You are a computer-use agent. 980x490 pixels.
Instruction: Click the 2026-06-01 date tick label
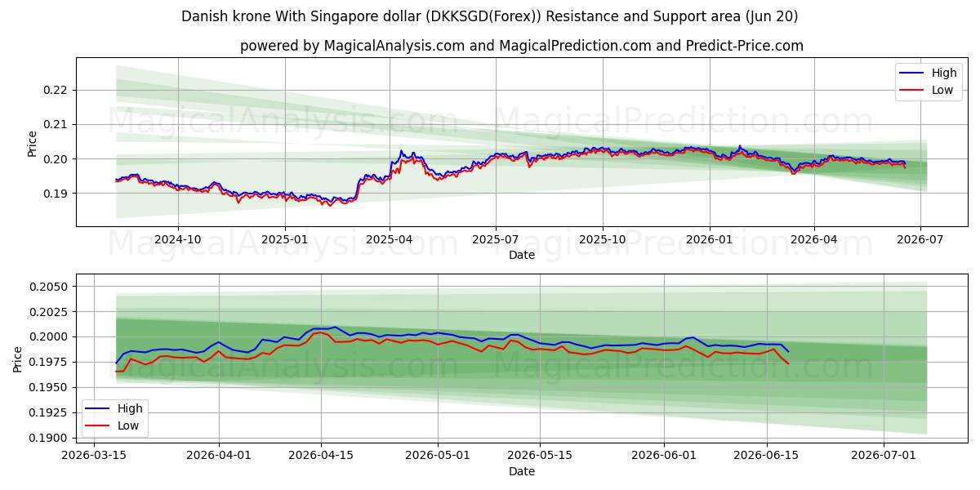click(664, 456)
